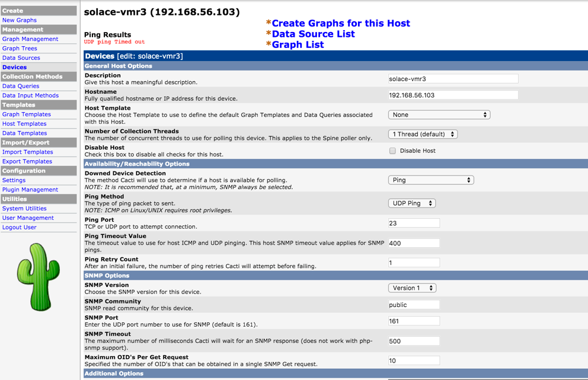The height and width of the screenshot is (380, 588).
Task: Go to Devices in the sidebar
Action: 14,67
